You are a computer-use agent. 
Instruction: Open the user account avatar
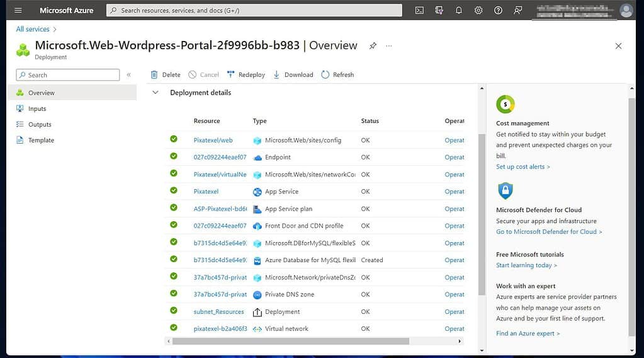pos(626,10)
